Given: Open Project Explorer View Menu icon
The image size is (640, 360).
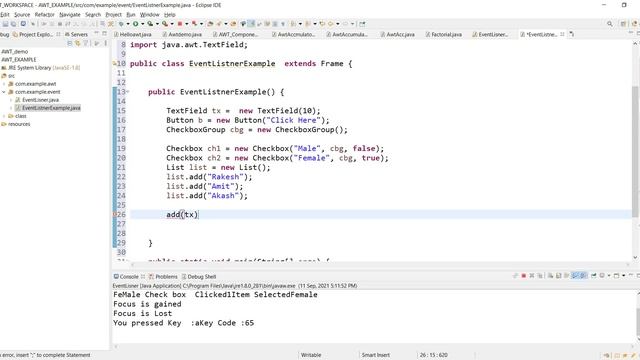Looking at the screenshot, I should 105,43.
